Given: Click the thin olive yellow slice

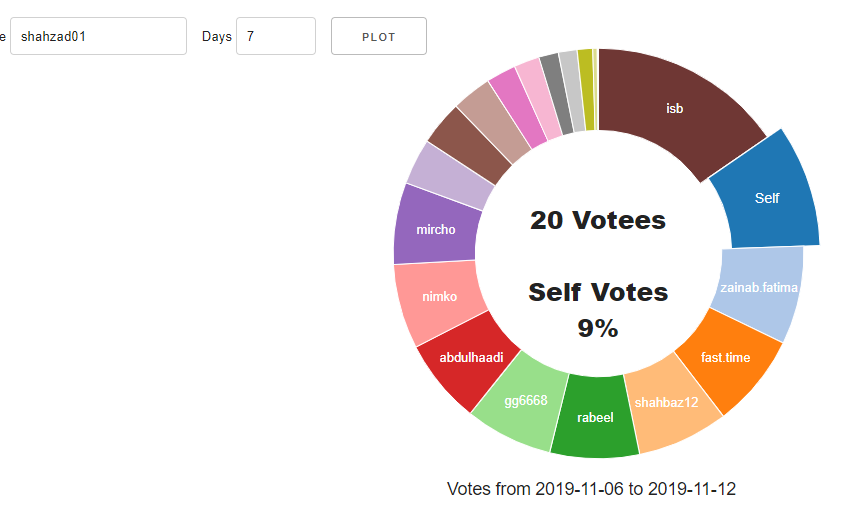Looking at the screenshot, I should (586, 90).
